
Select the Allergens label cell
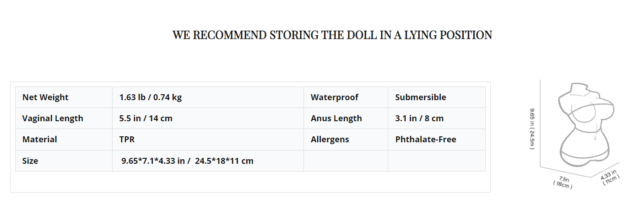[x=346, y=139]
